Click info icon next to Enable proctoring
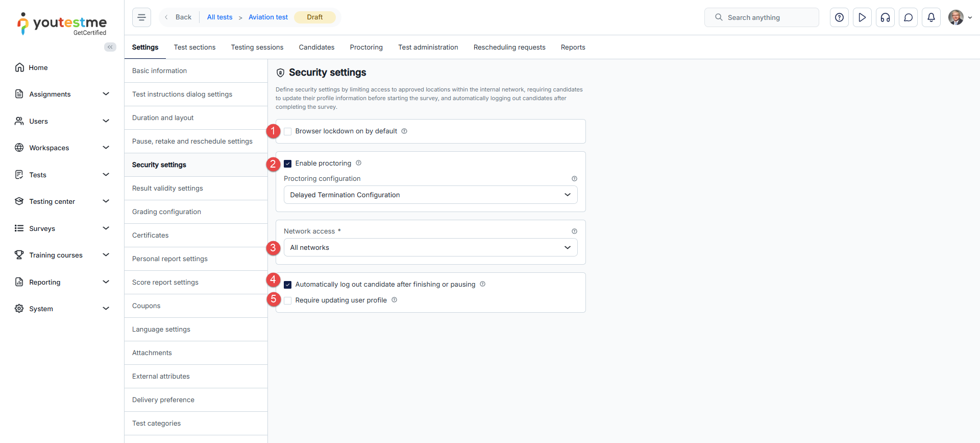Image resolution: width=980 pixels, height=443 pixels. tap(358, 163)
